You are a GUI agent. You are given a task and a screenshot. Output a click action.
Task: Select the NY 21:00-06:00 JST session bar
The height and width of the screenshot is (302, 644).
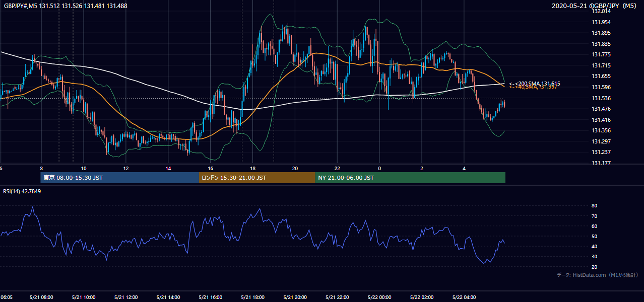coord(410,178)
